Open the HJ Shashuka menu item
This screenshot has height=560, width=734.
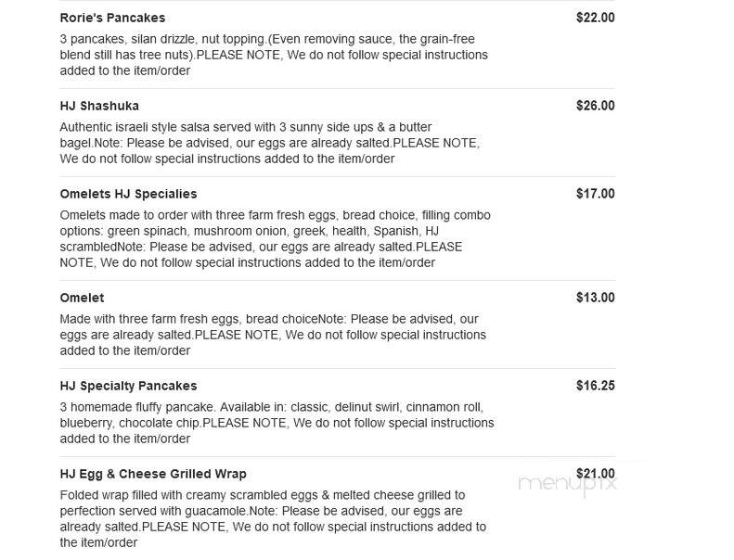coord(99,106)
